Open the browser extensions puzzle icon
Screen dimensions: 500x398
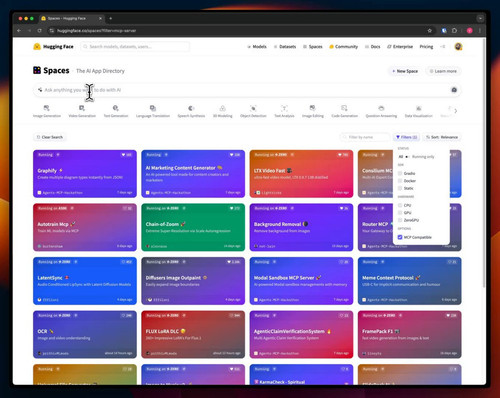(x=454, y=30)
